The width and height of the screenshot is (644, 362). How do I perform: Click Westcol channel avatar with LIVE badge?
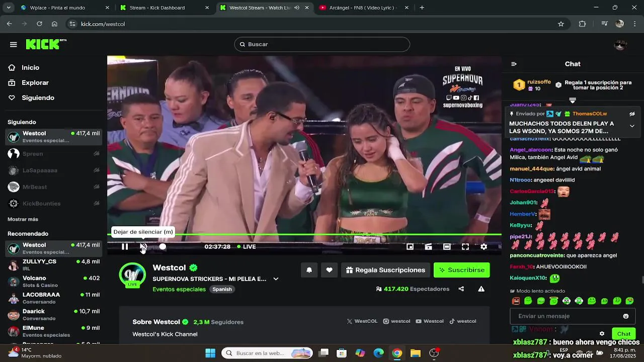(x=132, y=275)
